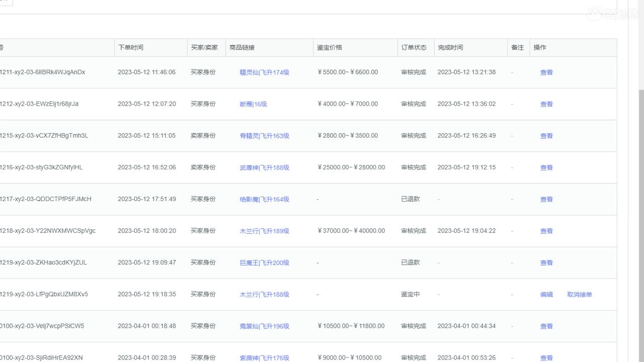Click completion time 2023-05-12 19:12:15
The height and width of the screenshot is (362, 644).
(x=466, y=167)
